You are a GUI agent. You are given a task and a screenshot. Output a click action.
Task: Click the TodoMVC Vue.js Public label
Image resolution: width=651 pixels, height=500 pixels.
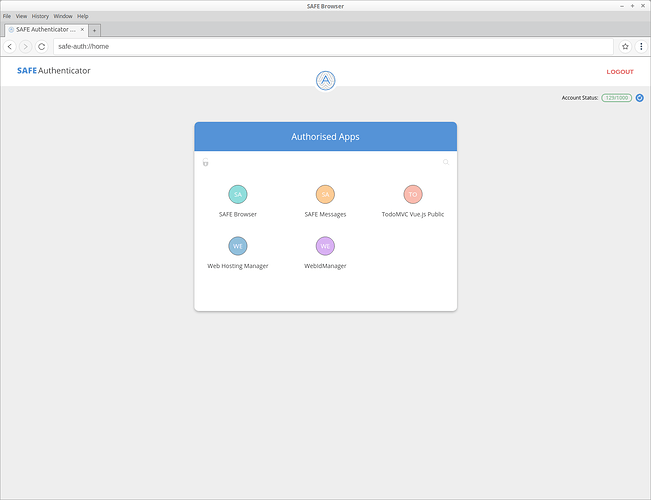[x=413, y=214]
